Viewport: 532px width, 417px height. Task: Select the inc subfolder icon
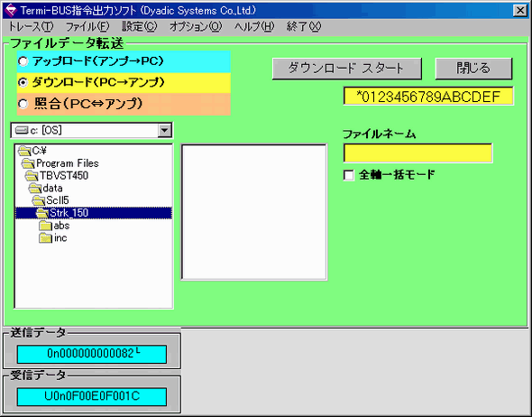45,237
